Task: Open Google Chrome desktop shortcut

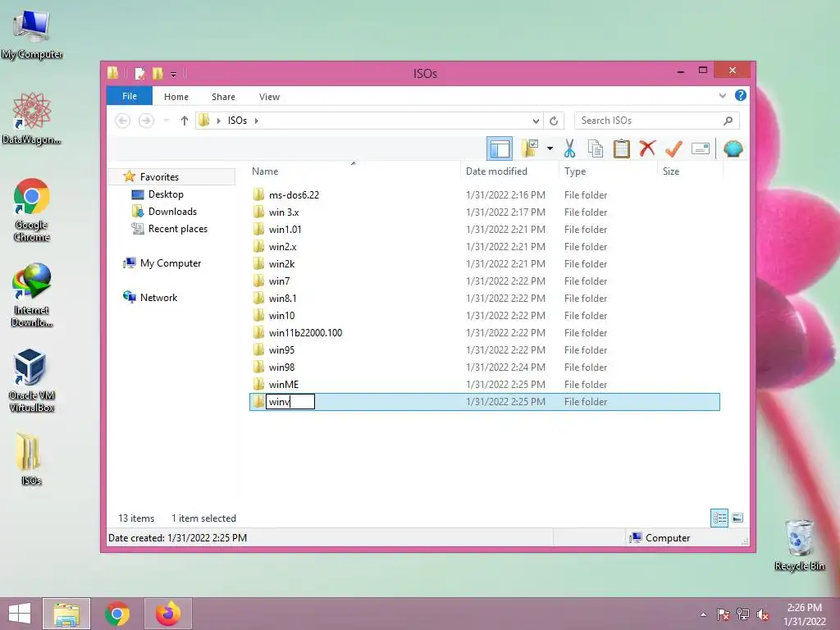Action: pos(32,210)
